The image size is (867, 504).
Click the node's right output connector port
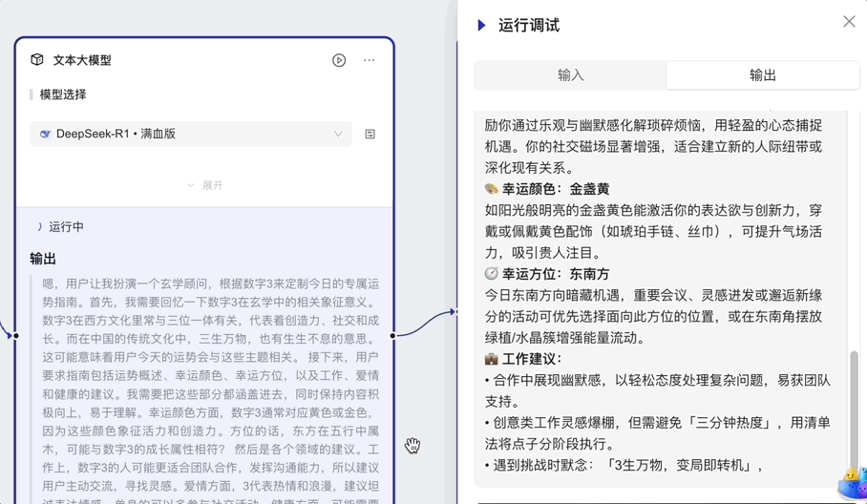393,336
